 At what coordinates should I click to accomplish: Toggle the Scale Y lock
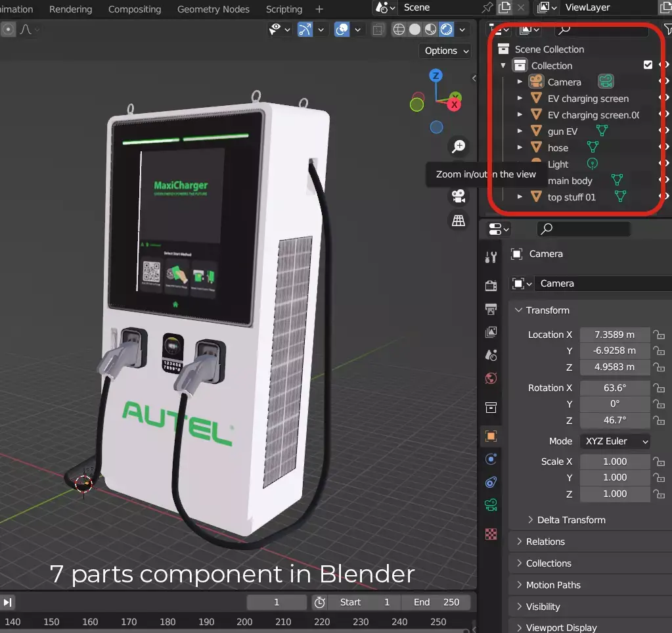tap(659, 478)
